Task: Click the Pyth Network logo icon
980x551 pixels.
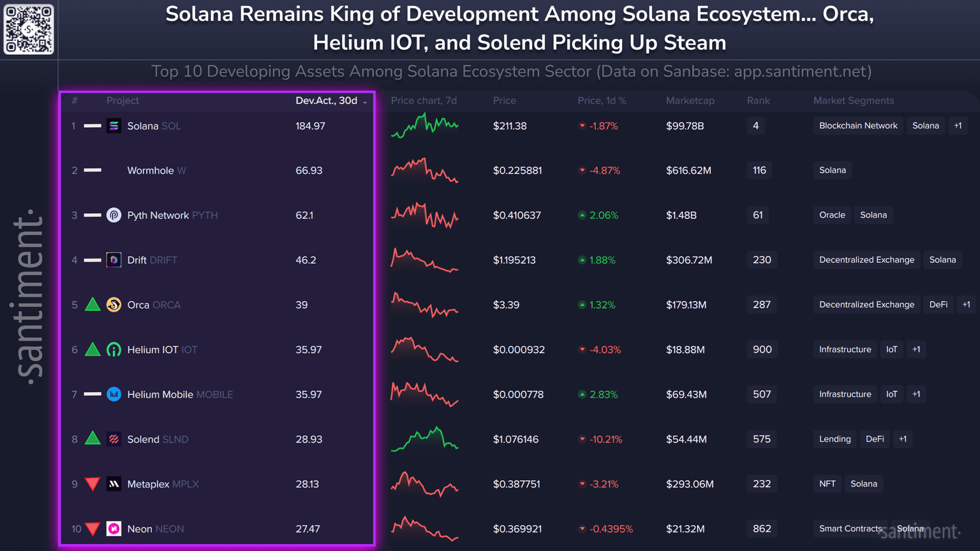Action: pos(114,215)
